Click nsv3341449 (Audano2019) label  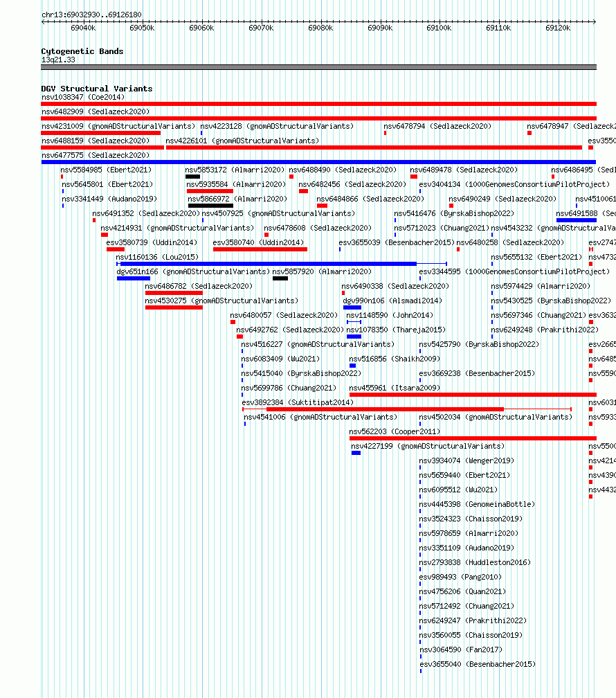pos(109,199)
